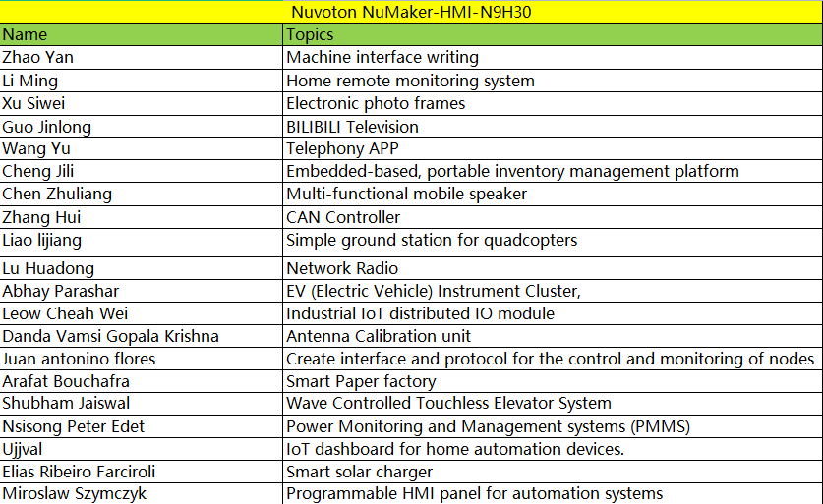Click the Ujjval name cell
This screenshot has width=823, height=504.
tap(142, 449)
